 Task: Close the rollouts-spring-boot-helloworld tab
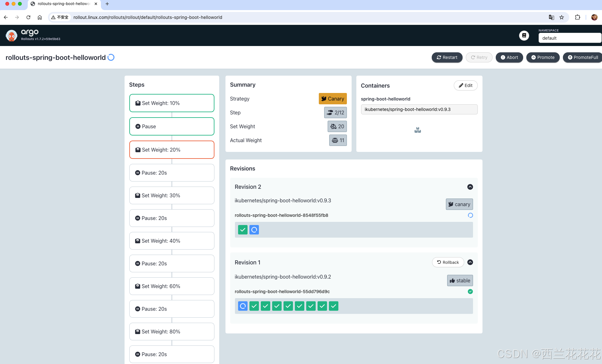pyautogui.click(x=96, y=4)
